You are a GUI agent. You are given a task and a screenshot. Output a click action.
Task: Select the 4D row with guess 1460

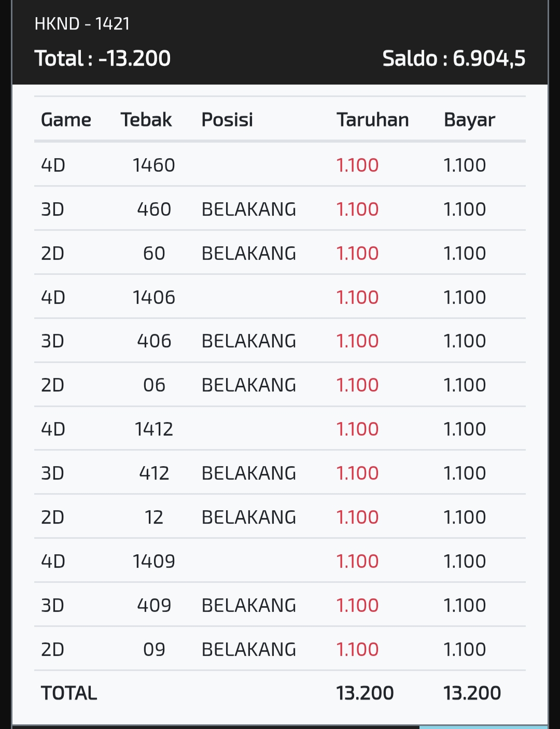[154, 165]
